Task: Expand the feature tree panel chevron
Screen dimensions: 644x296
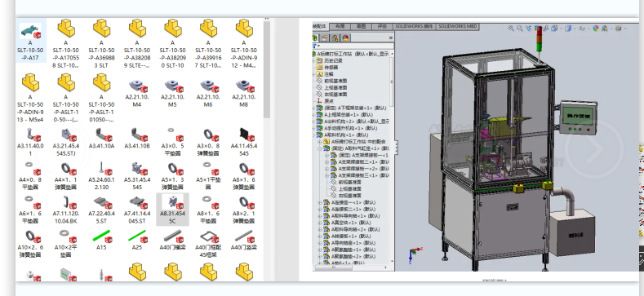Action: (391, 38)
